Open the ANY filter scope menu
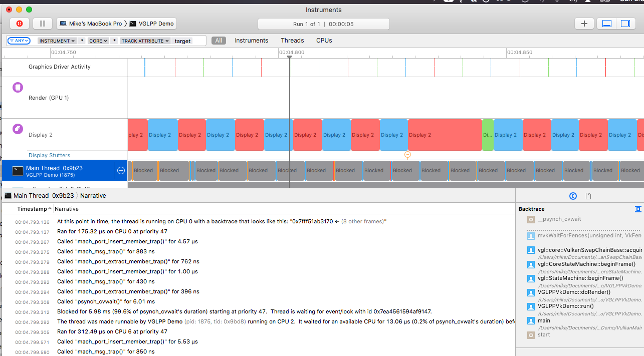 pos(19,41)
